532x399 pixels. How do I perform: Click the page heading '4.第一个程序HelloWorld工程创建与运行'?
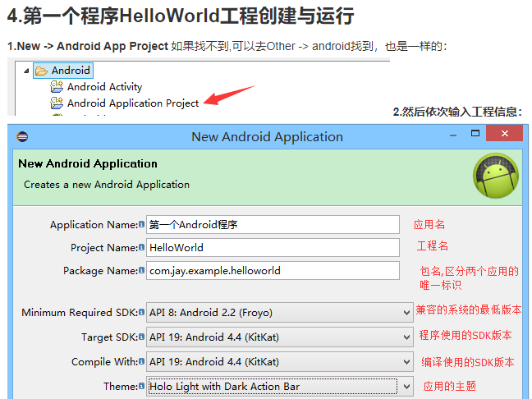click(x=181, y=16)
